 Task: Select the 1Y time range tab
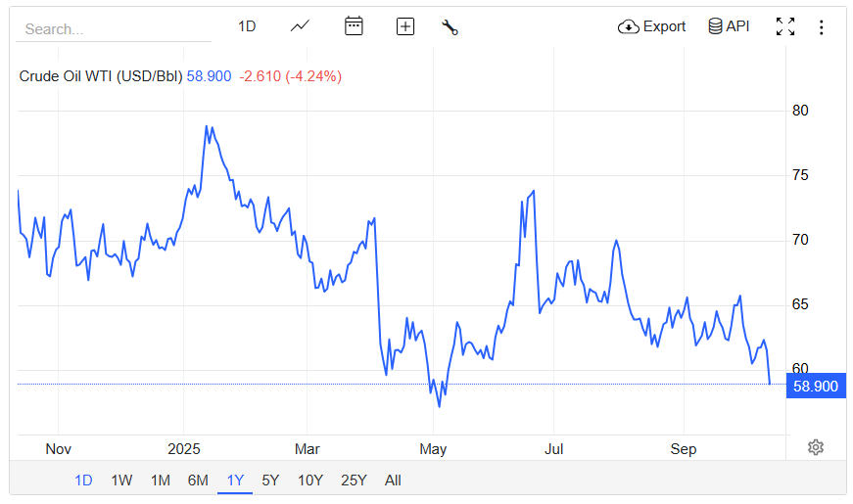click(x=235, y=480)
